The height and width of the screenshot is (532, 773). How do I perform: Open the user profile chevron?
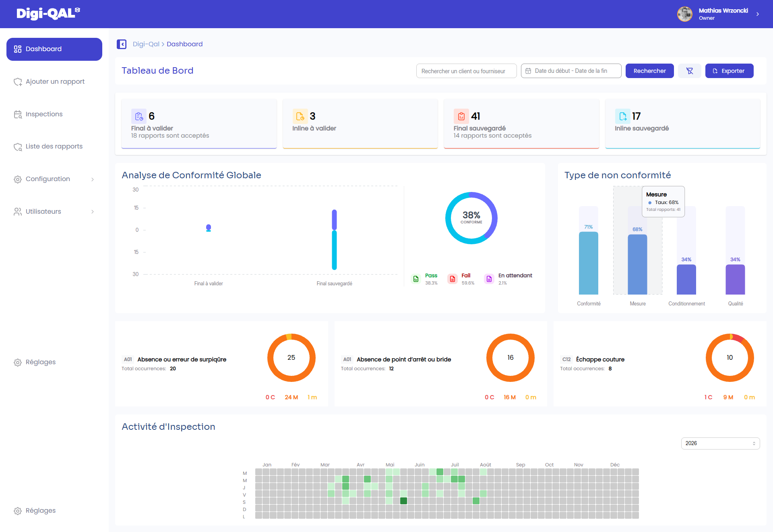click(758, 14)
